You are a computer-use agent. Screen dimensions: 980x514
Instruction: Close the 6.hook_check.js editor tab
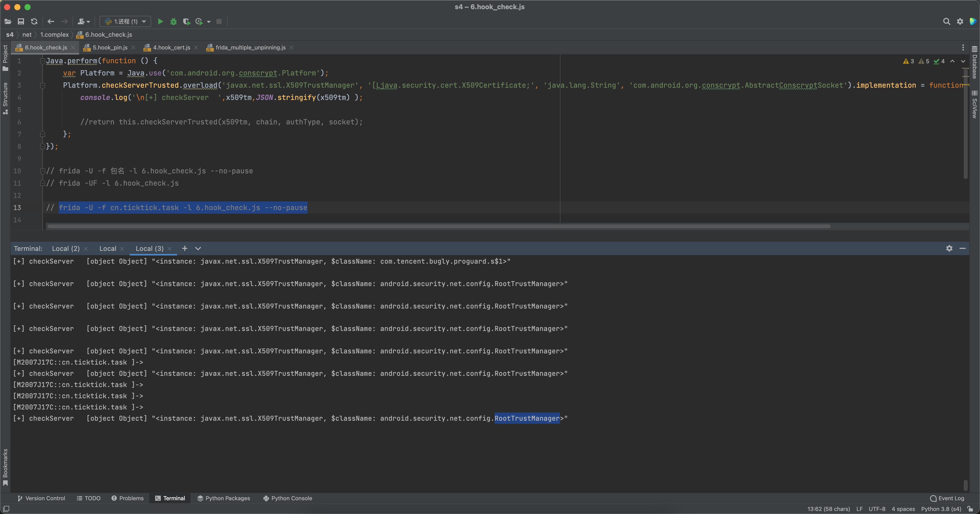[73, 47]
